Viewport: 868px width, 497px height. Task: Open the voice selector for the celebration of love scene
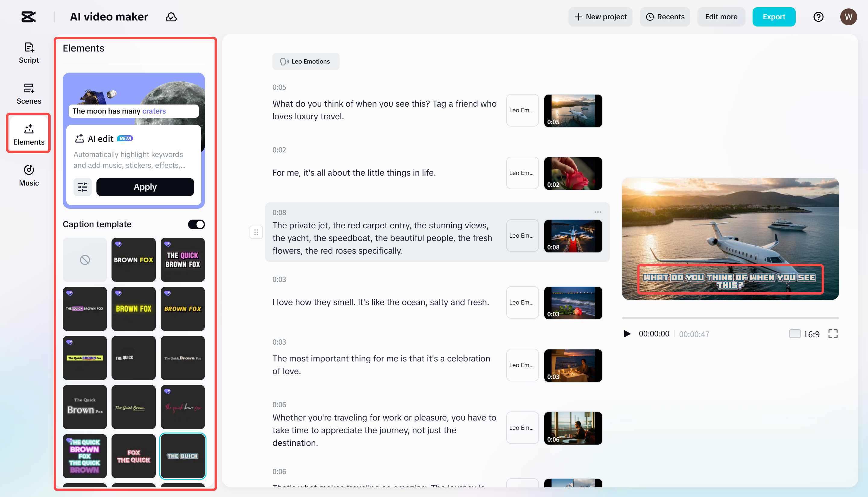coord(522,365)
